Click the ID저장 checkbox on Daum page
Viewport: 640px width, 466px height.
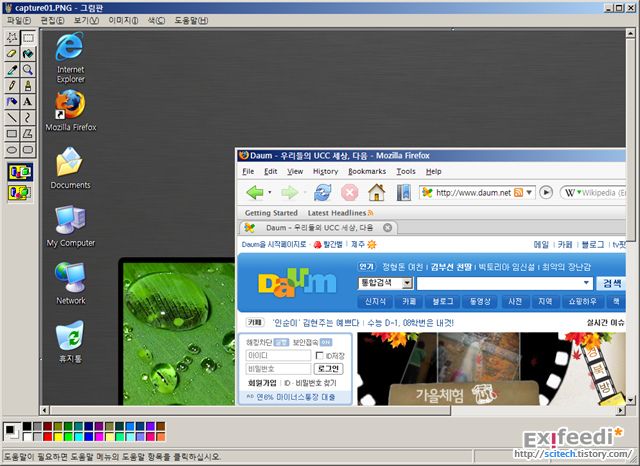click(320, 355)
